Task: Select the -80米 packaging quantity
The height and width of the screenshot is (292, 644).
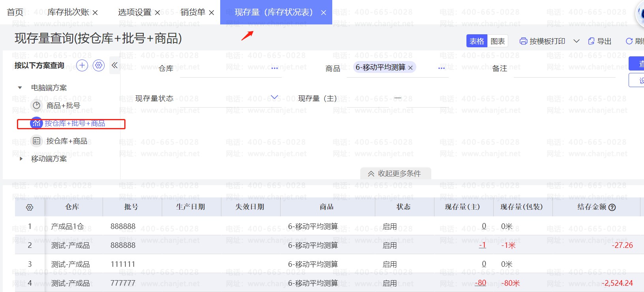Action: coord(511,283)
